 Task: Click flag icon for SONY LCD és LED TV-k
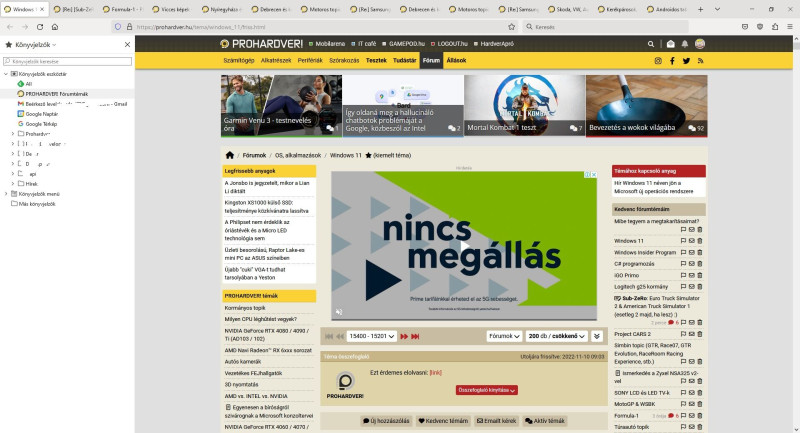[x=683, y=393]
